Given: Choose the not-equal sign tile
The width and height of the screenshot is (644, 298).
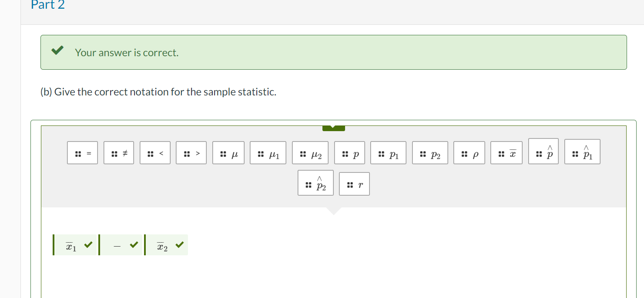Looking at the screenshot, I should point(118,153).
